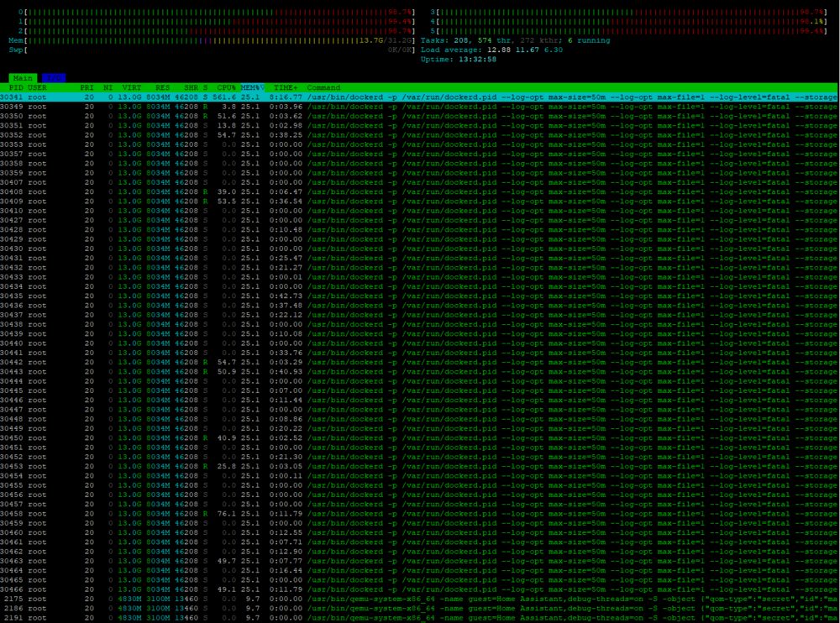Select process row with PID 30352
This screenshot has width=840, height=623.
[x=419, y=135]
